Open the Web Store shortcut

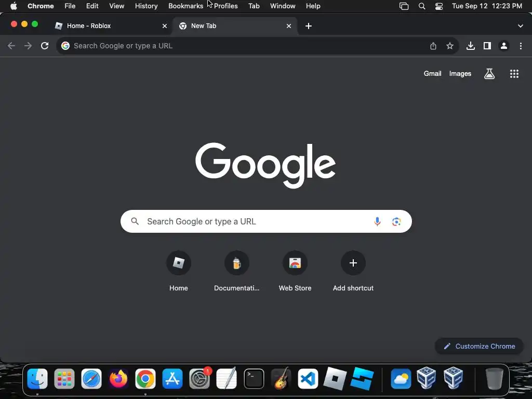(x=295, y=271)
